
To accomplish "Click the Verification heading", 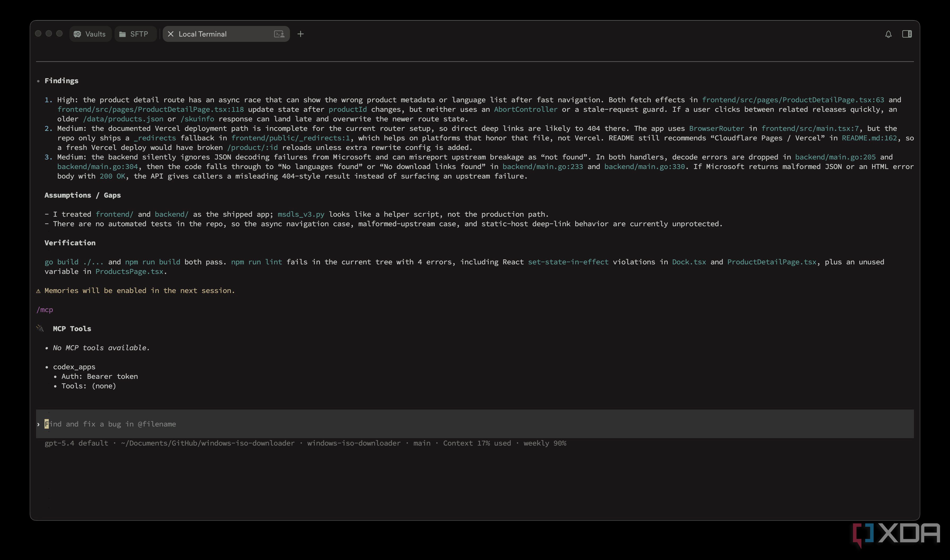I will (70, 243).
